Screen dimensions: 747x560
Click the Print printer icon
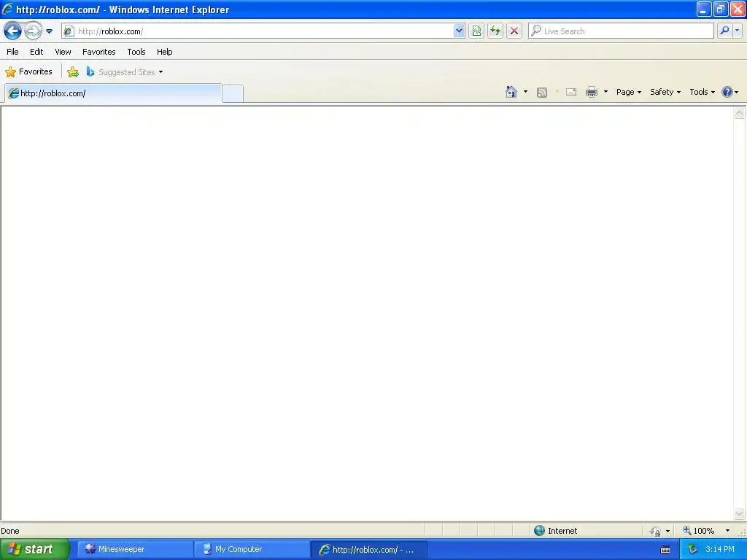coord(592,92)
